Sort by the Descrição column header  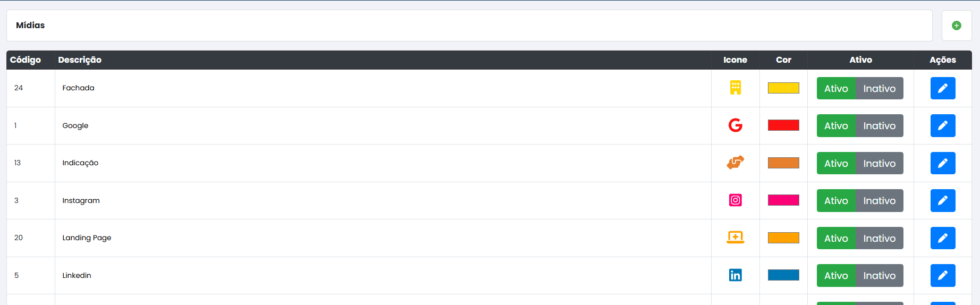80,60
